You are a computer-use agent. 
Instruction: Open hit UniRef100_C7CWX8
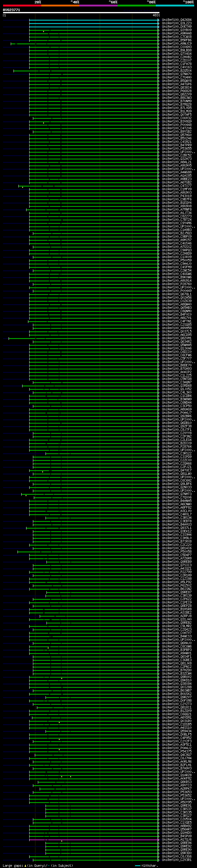pos(177,37)
